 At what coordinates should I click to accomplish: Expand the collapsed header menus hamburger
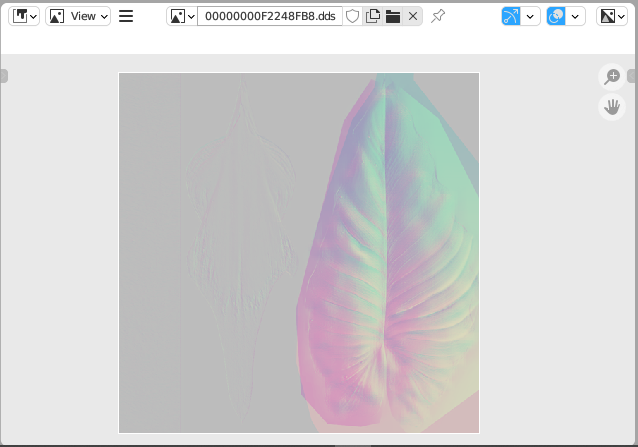[x=126, y=16]
